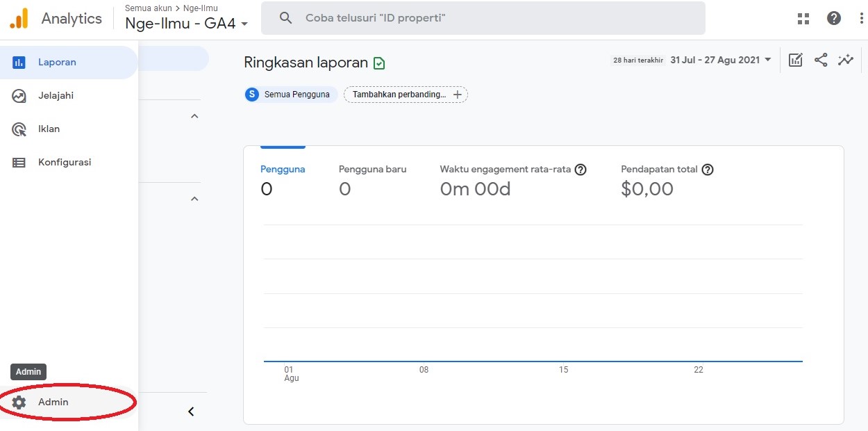Open Admin in the left menu
The image size is (868, 431).
pyautogui.click(x=69, y=402)
